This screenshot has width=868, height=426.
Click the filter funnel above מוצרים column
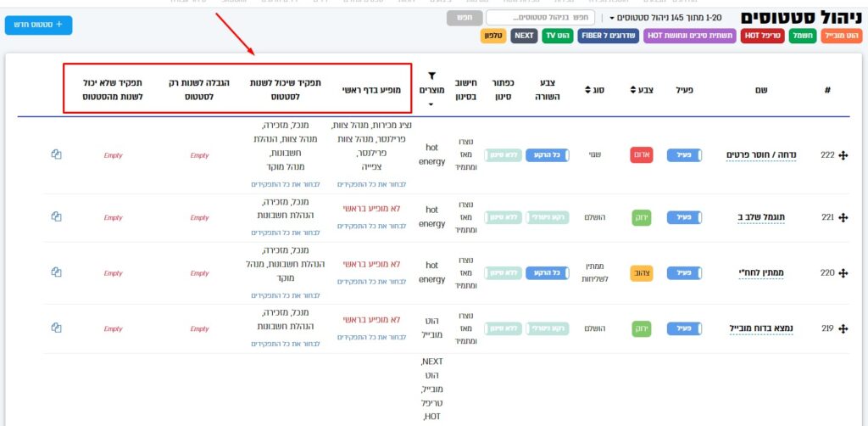[x=431, y=76]
